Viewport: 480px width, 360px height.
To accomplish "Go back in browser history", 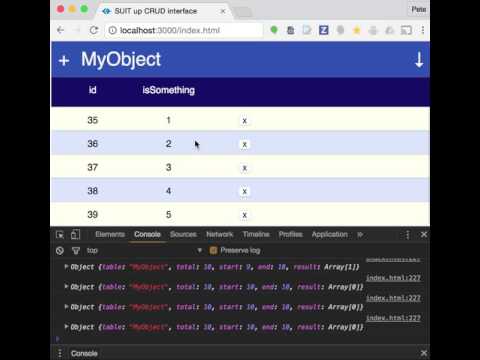I will pos(60,30).
